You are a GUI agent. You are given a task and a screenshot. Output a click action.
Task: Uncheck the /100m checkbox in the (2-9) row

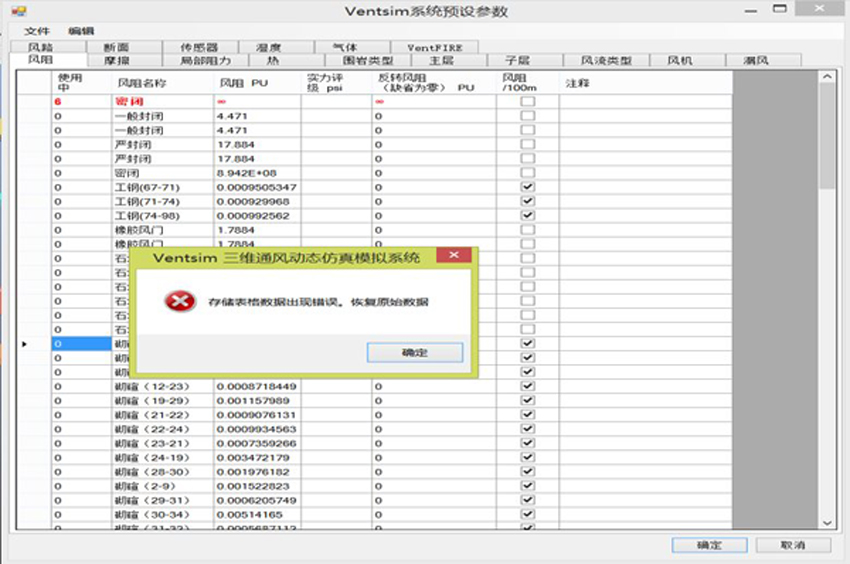[527, 486]
